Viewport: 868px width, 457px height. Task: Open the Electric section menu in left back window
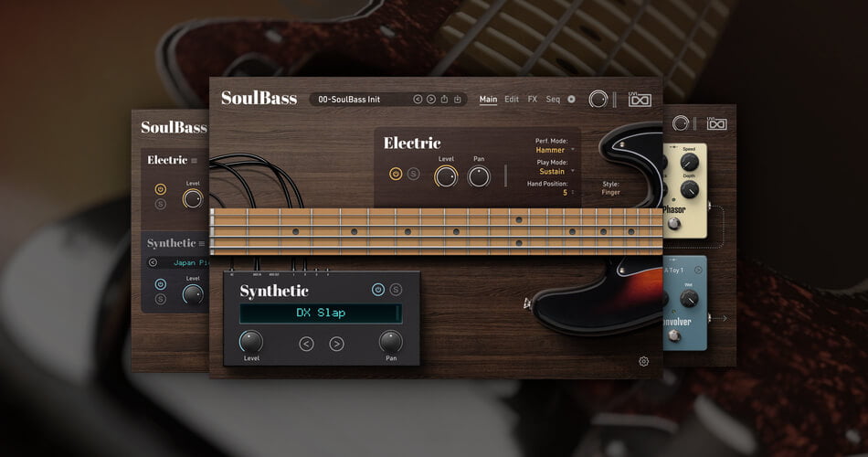click(x=194, y=161)
